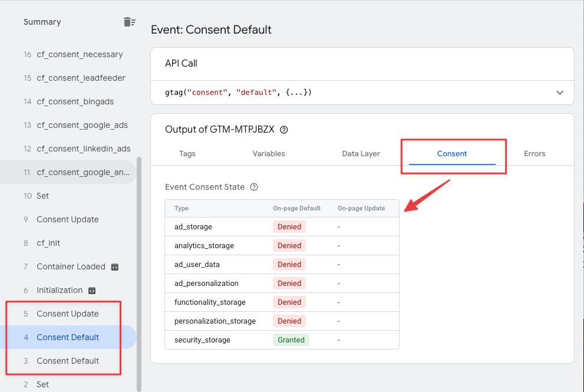Click the code icon next to Container Loaded
Screen dimensions: 584x392
coord(115,267)
